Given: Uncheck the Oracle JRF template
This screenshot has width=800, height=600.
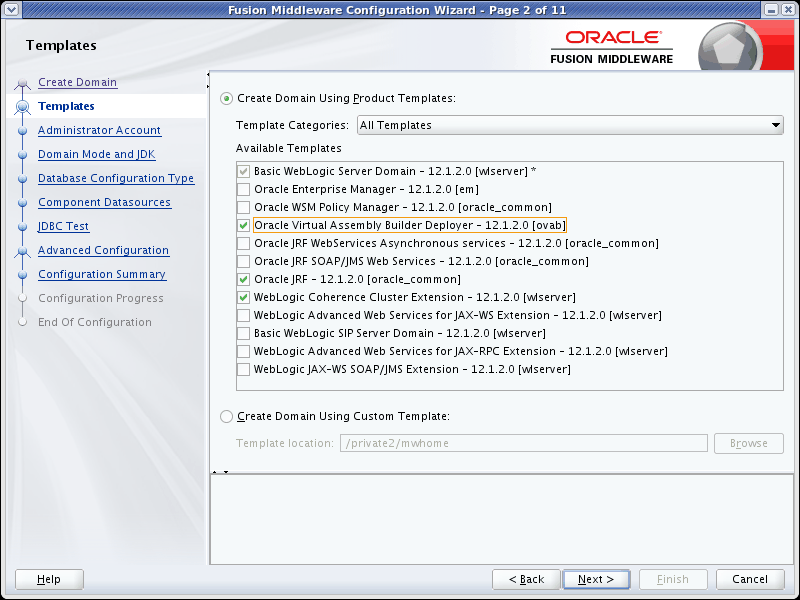Looking at the screenshot, I should pyautogui.click(x=243, y=279).
